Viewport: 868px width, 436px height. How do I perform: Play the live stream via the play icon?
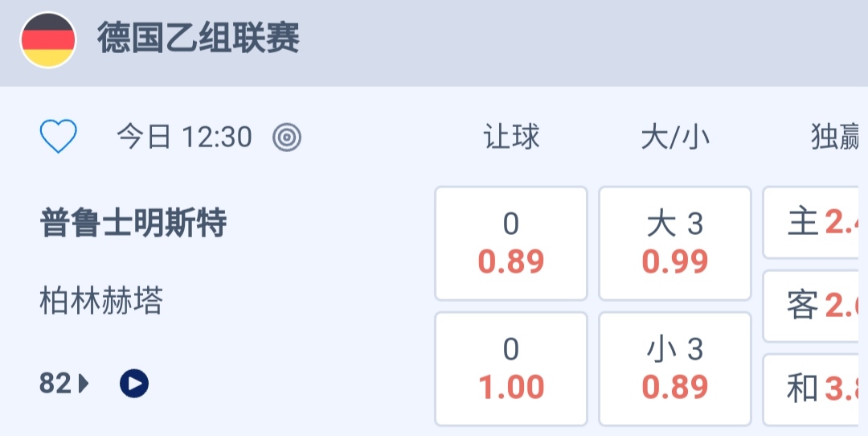coord(134,384)
